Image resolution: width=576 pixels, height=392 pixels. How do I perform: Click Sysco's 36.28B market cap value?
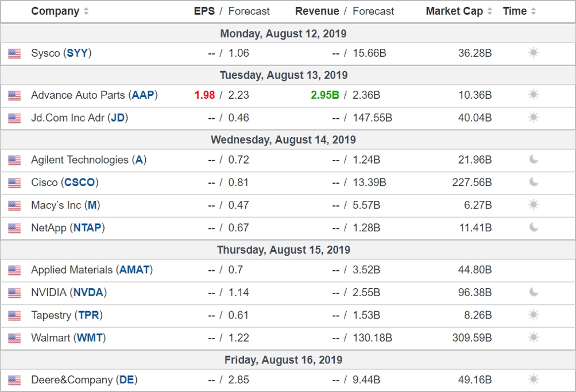pyautogui.click(x=474, y=53)
